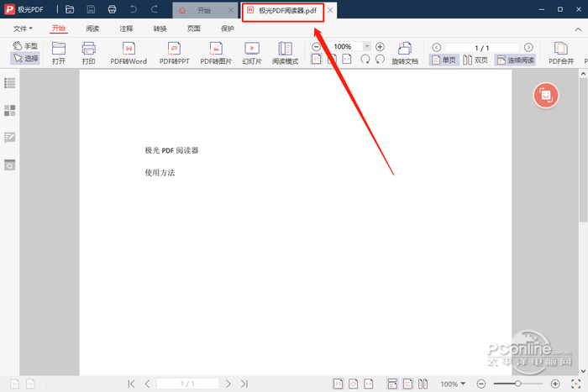588x392 pixels.
Task: Click the vertical scrollbar thumb
Action: (x=583, y=150)
